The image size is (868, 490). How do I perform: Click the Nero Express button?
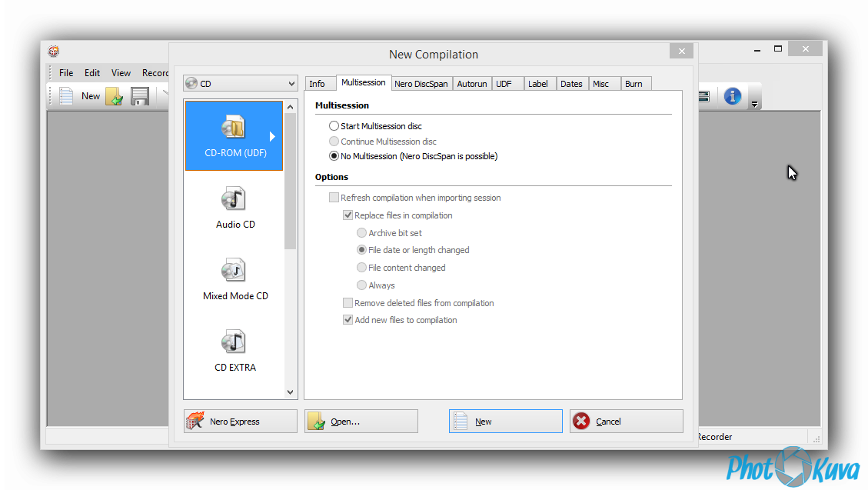[x=240, y=422]
